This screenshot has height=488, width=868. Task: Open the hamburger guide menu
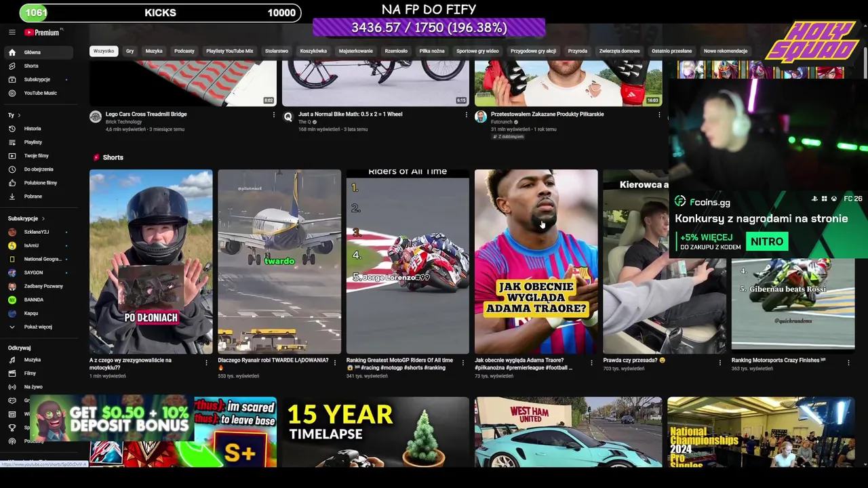(x=12, y=33)
